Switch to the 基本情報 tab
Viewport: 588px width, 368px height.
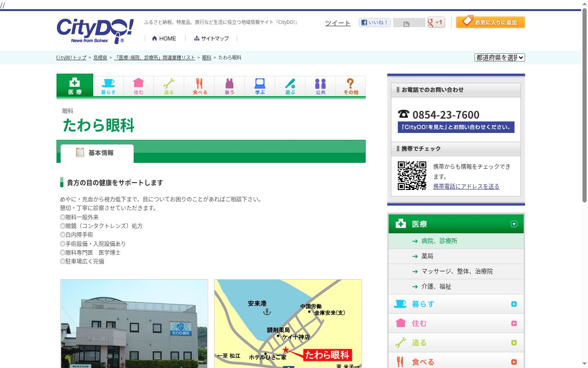[x=97, y=153]
